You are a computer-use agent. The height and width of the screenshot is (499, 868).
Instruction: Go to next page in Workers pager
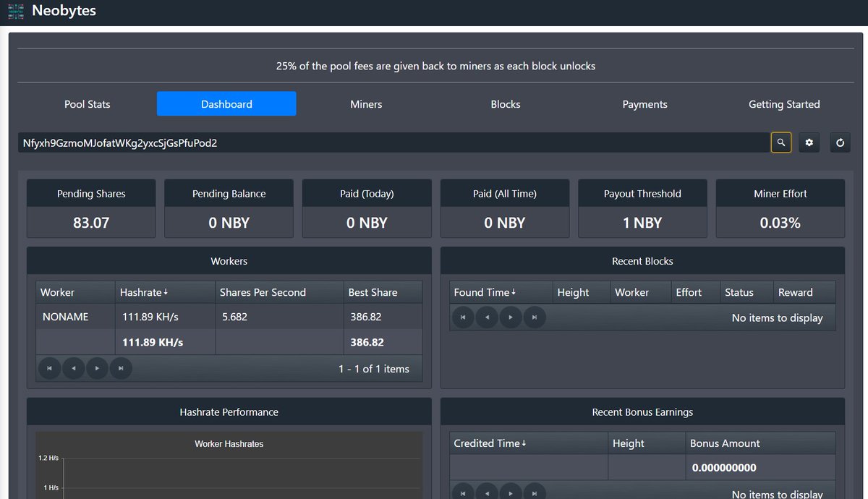[97, 369]
